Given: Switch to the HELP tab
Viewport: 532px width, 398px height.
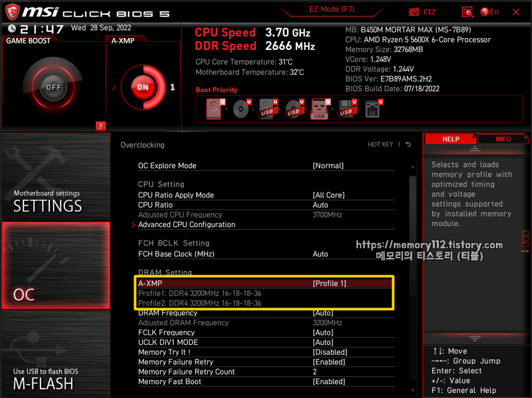Looking at the screenshot, I should click(x=450, y=139).
